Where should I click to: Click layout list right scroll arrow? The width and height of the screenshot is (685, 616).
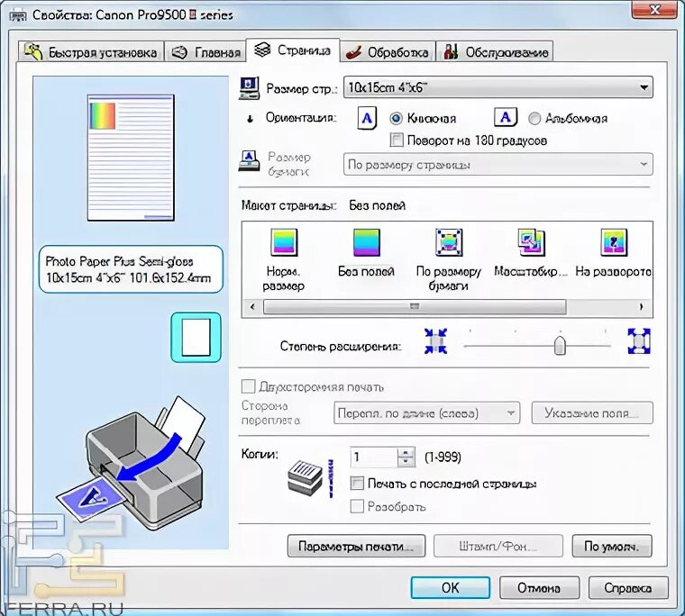(x=642, y=306)
